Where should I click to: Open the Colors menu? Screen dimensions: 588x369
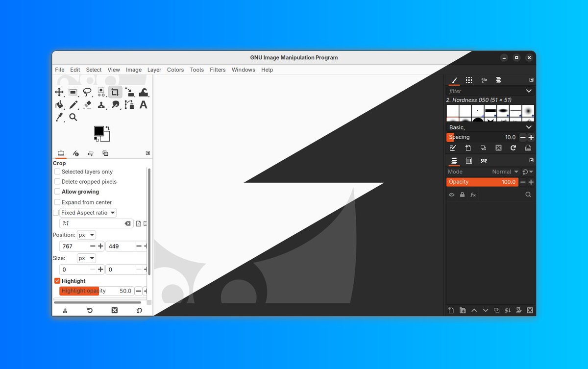point(175,70)
